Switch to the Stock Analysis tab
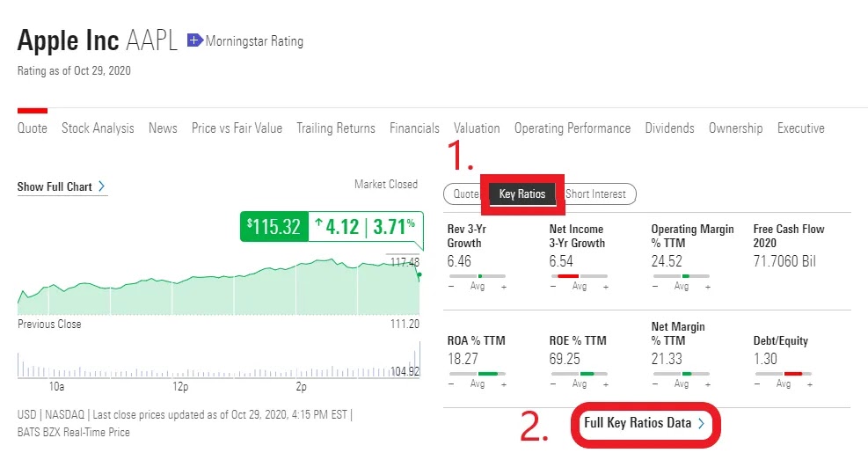This screenshot has height=460, width=868. pyautogui.click(x=98, y=128)
